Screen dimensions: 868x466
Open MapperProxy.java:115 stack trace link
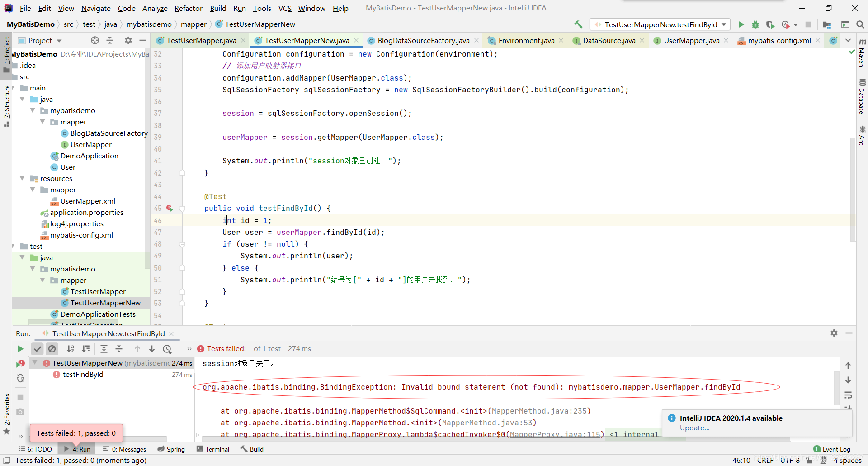point(555,434)
